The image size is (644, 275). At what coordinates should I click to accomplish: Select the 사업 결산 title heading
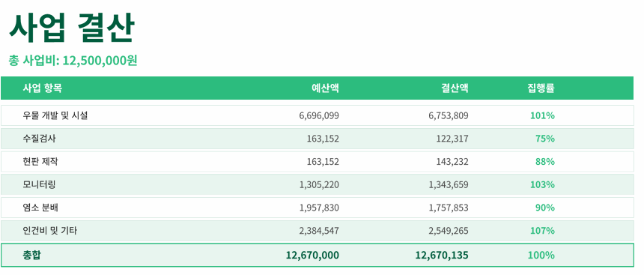tap(73, 28)
